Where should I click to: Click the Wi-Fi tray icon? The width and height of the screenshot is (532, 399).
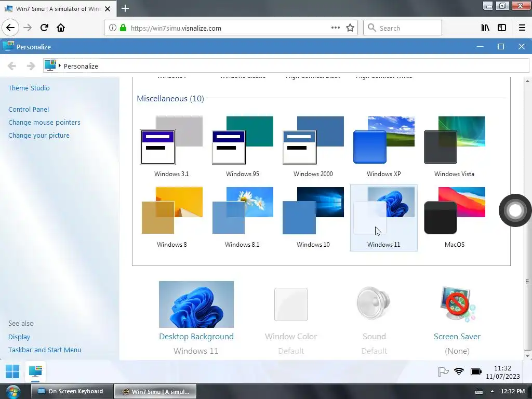coord(459,371)
